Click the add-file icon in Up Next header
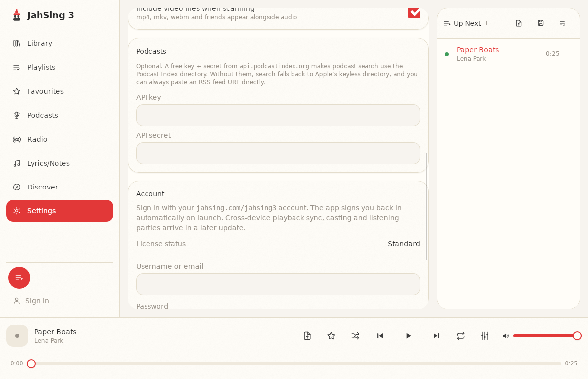 tap(519, 23)
